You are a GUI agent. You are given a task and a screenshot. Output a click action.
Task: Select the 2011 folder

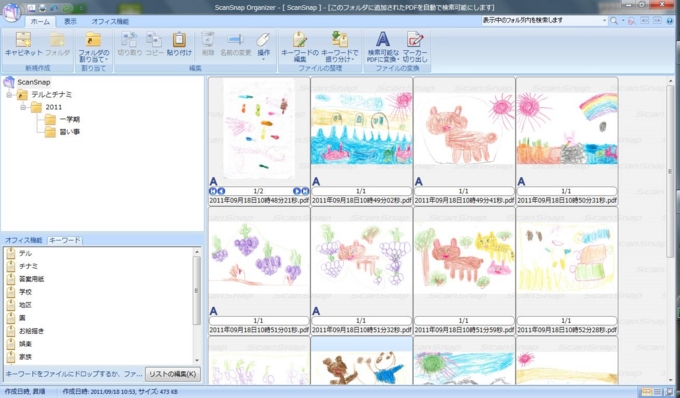(53, 107)
